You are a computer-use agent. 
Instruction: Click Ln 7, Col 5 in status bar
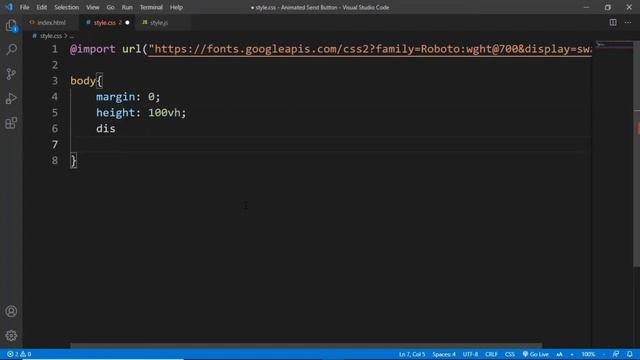(412, 354)
